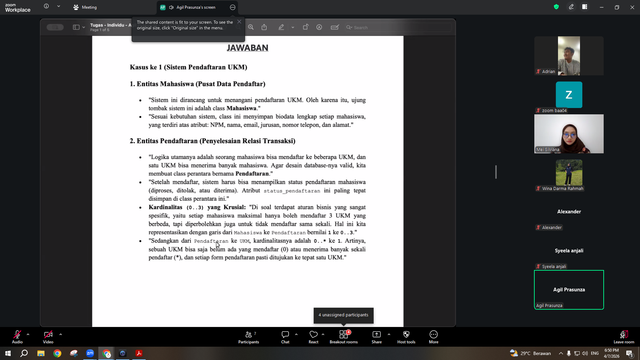Click the zoom magnifier icon in PDF toolbar
Viewport: 640px width, 360px height.
click(251, 27)
